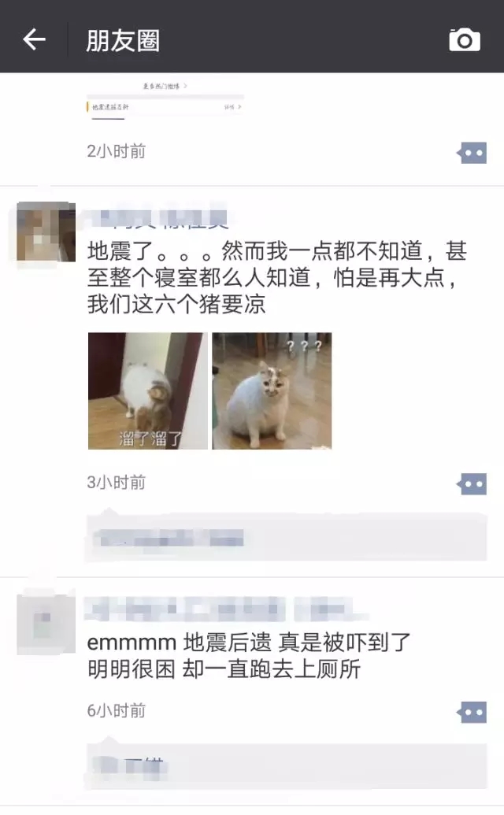Open blurred username above emmmm post

coord(226,609)
